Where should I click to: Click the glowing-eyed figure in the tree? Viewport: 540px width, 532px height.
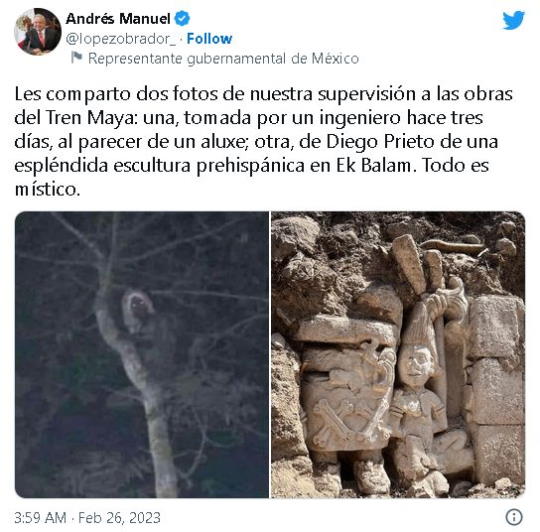[x=137, y=312]
